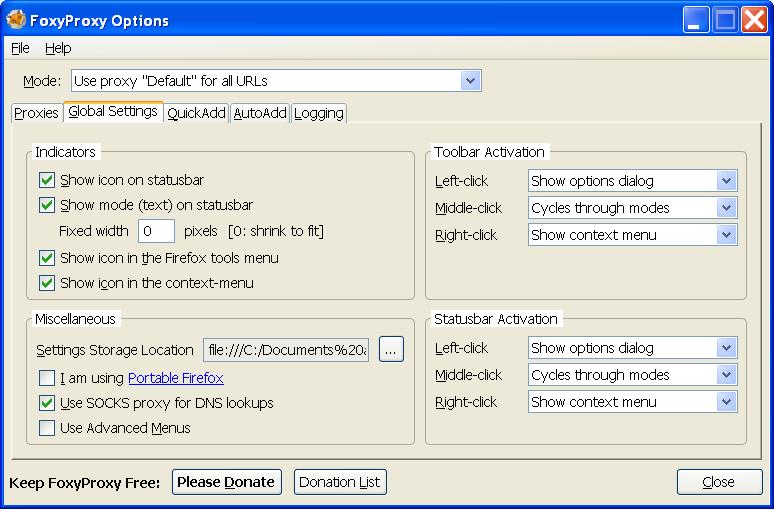774x512 pixels.
Task: Open the Logging tab
Action: click(319, 113)
